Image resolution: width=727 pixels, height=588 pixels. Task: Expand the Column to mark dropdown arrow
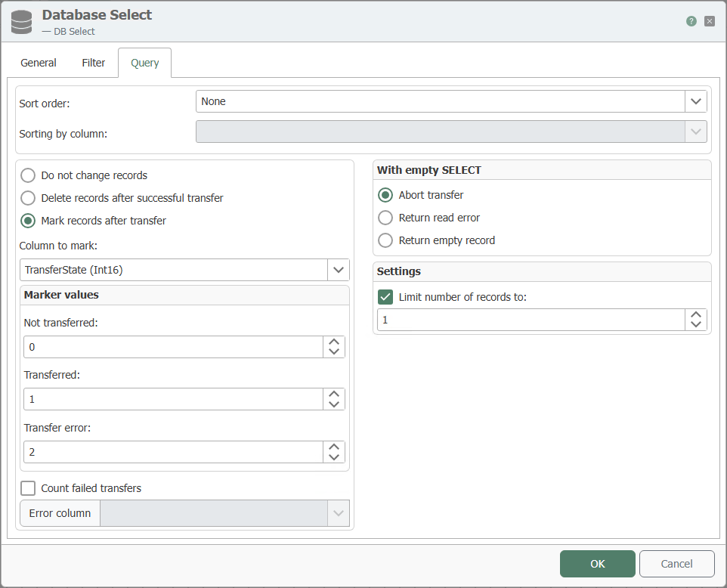tap(339, 270)
